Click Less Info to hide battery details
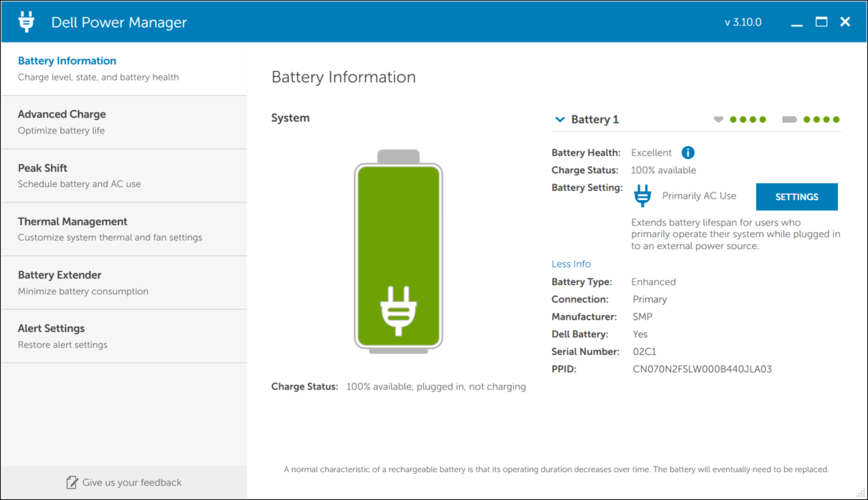 click(570, 263)
